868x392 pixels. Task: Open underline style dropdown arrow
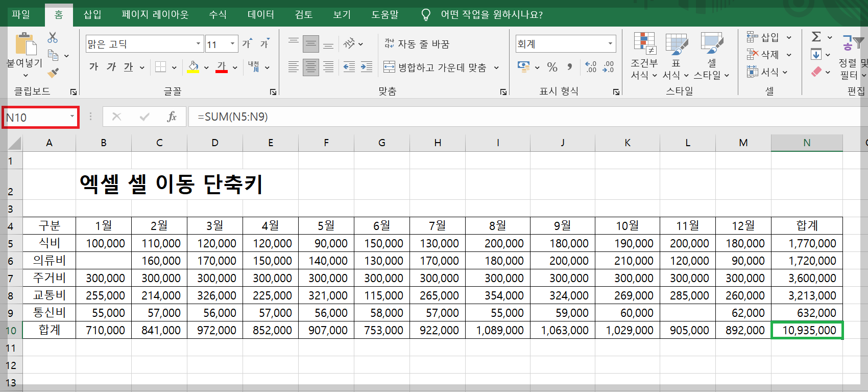[x=142, y=67]
